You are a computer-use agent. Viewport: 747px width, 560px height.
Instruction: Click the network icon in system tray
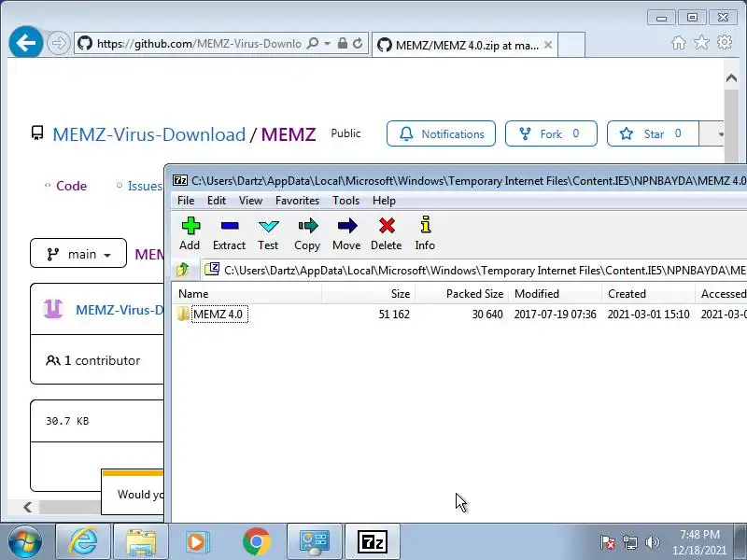[x=629, y=542]
